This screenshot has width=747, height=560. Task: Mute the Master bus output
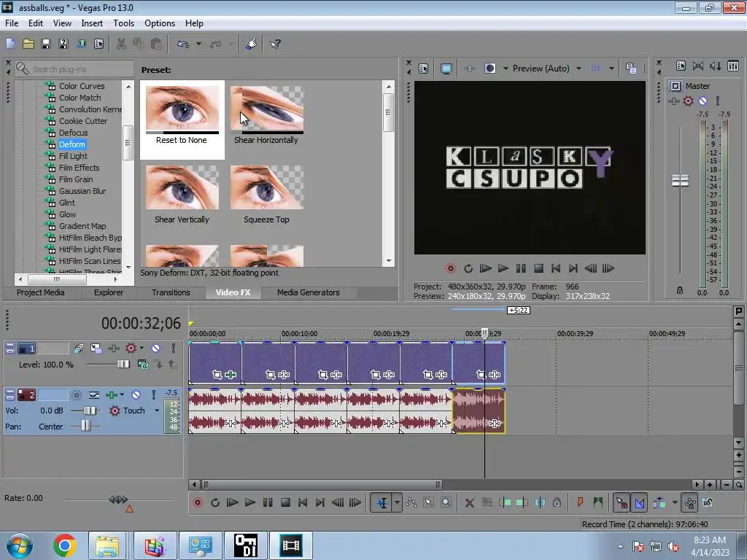tap(703, 101)
